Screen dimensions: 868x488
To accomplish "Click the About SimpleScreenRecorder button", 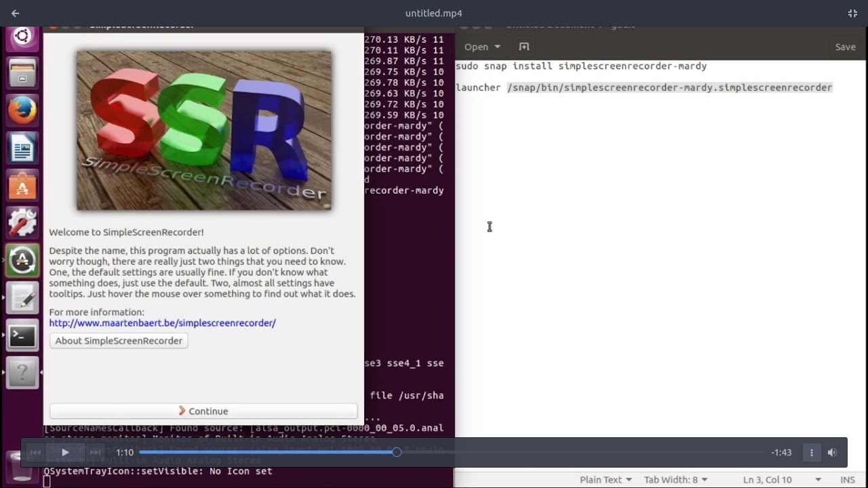I will (x=119, y=341).
